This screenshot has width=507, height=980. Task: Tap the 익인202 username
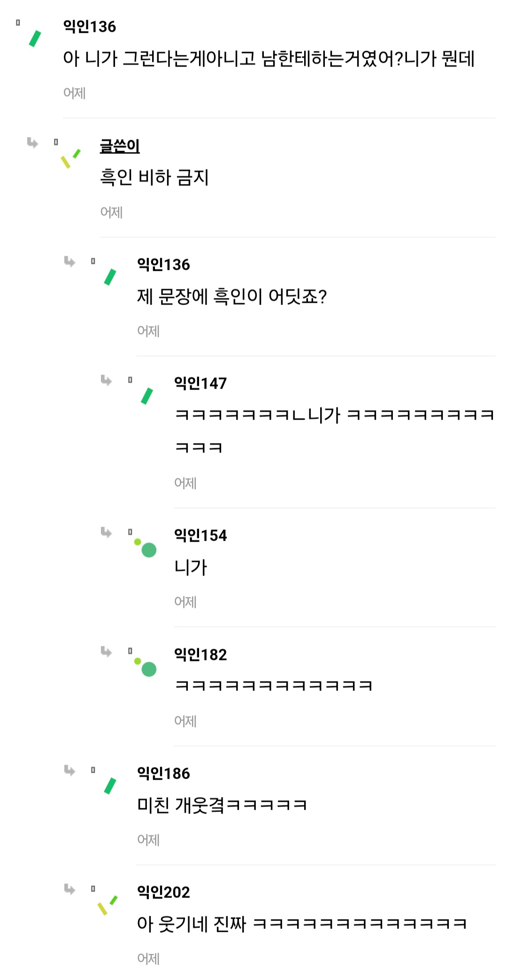[163, 892]
